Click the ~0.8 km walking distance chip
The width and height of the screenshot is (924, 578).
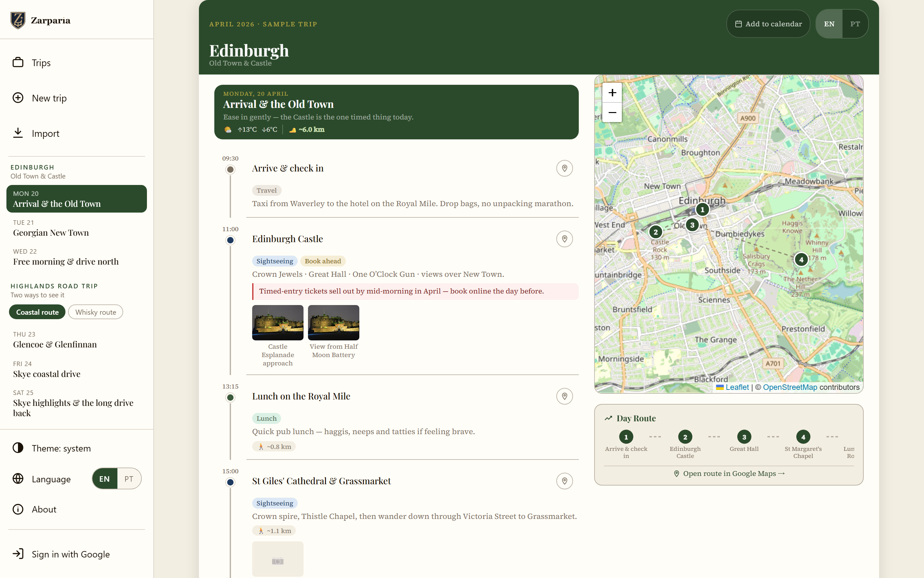point(274,446)
